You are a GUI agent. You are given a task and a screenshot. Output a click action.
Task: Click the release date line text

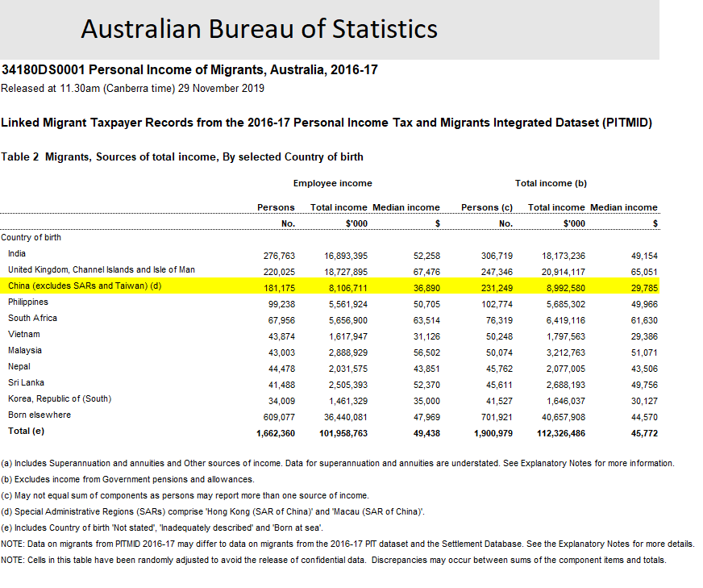[x=133, y=89]
